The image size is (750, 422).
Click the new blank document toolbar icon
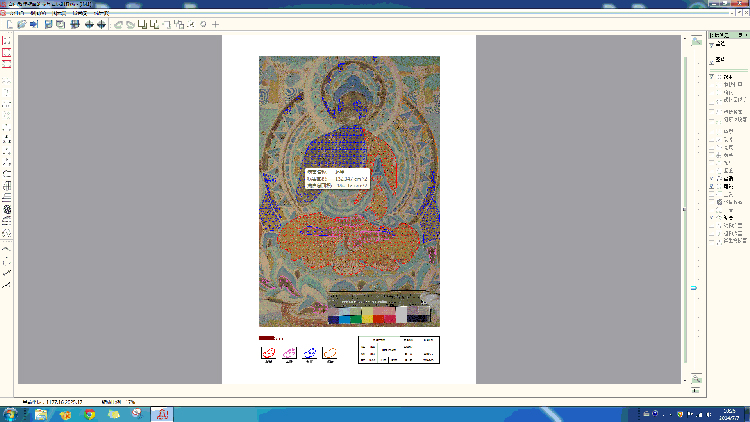[x=10, y=24]
